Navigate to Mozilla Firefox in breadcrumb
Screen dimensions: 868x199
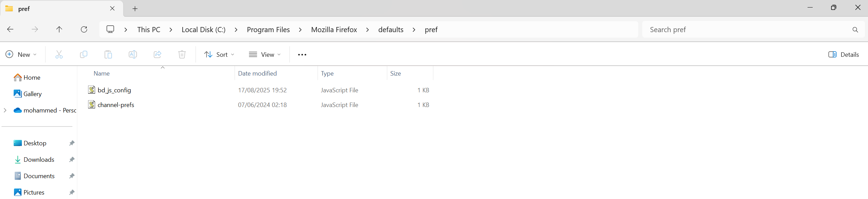pyautogui.click(x=334, y=30)
